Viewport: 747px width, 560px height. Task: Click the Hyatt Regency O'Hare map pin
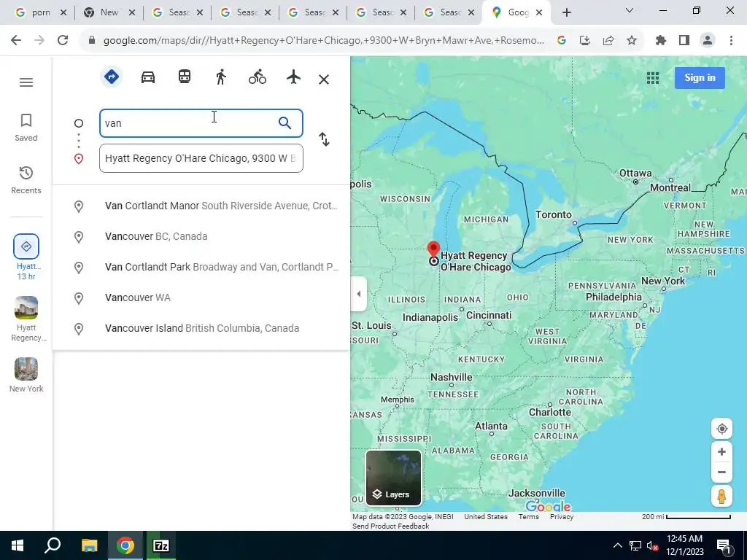click(433, 250)
